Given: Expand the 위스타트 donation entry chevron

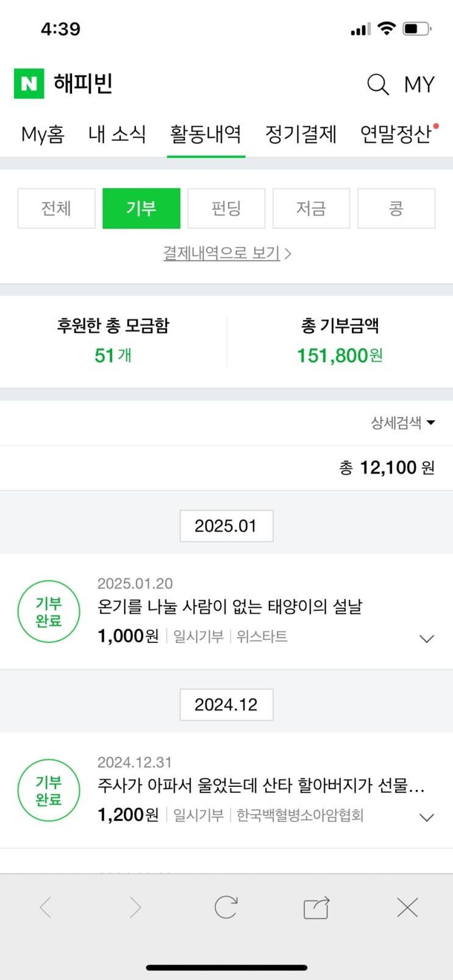Looking at the screenshot, I should pos(426,639).
